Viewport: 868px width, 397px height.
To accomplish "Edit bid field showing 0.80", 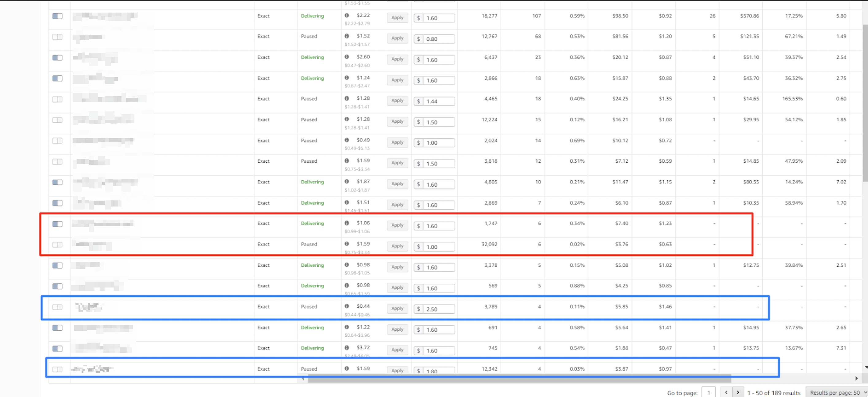I will (x=438, y=39).
